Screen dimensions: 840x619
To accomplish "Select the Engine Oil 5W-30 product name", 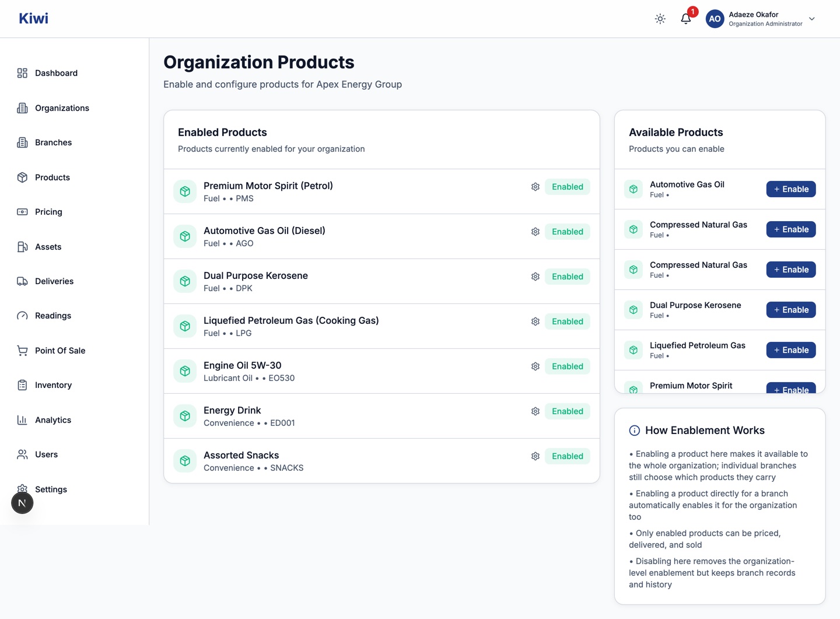I will pyautogui.click(x=242, y=366).
